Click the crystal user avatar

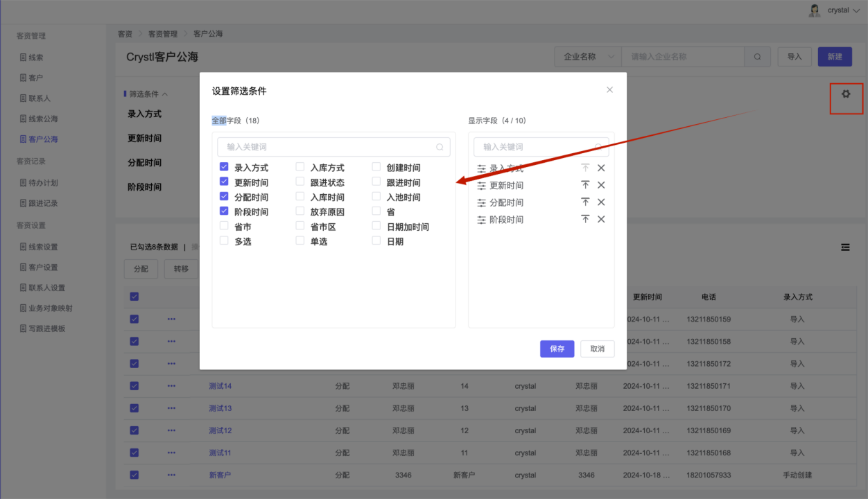(x=815, y=10)
